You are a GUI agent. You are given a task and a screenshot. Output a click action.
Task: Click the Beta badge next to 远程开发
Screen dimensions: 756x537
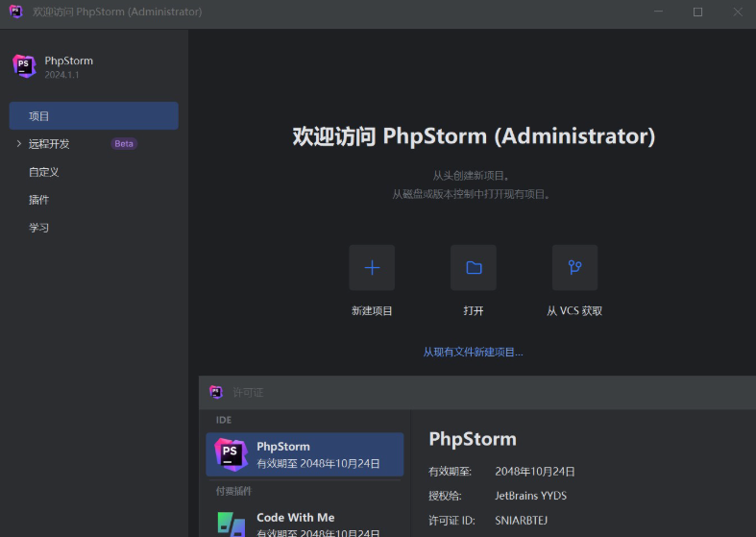click(x=124, y=144)
